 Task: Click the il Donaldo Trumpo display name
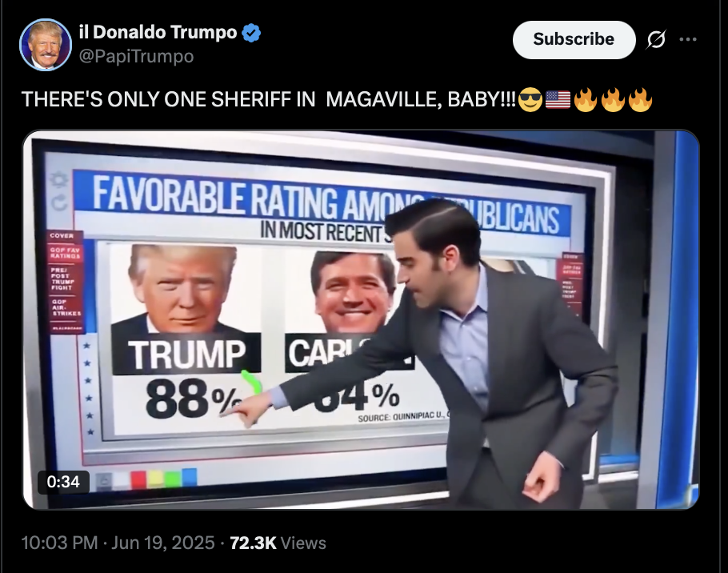click(158, 32)
